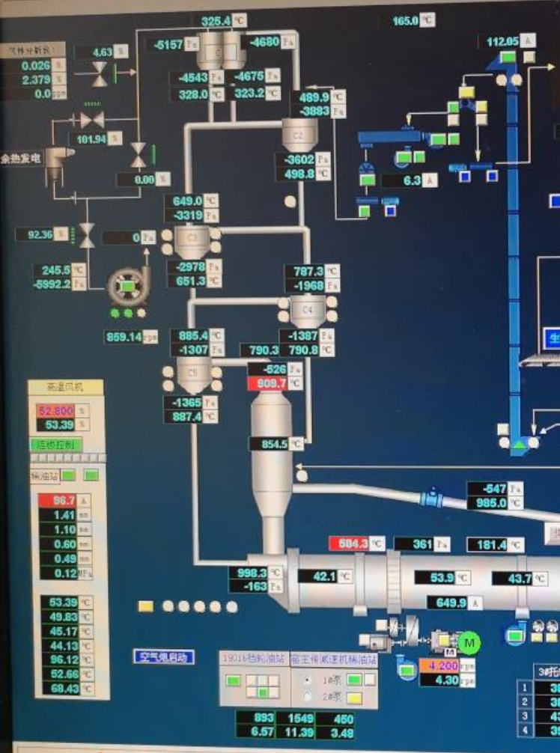Viewport: 560px width, 753px height.
Task: Open the valve beside the 4.63% reading
Action: point(100,73)
